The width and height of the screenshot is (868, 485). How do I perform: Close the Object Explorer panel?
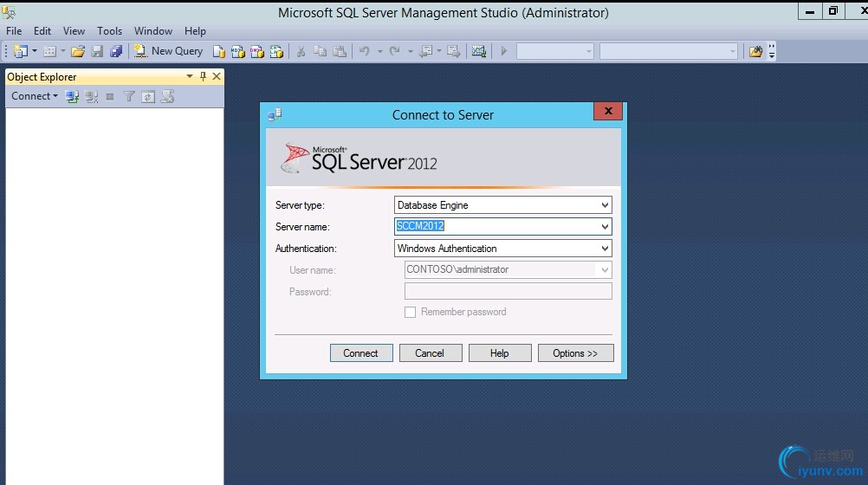pos(217,76)
